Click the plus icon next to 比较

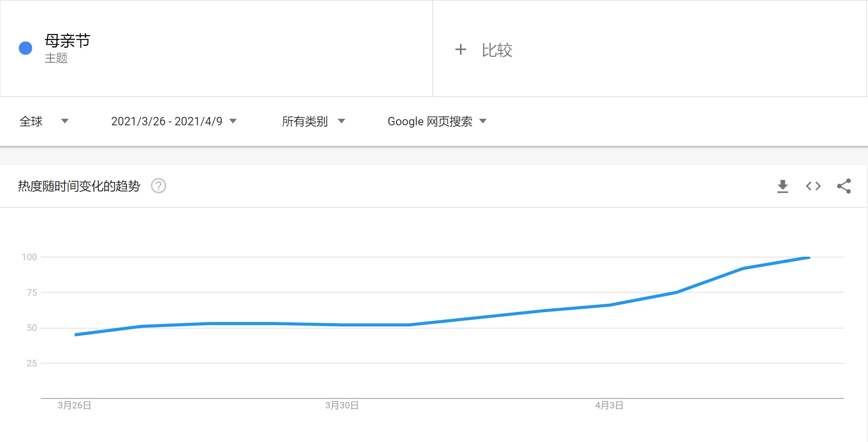460,50
